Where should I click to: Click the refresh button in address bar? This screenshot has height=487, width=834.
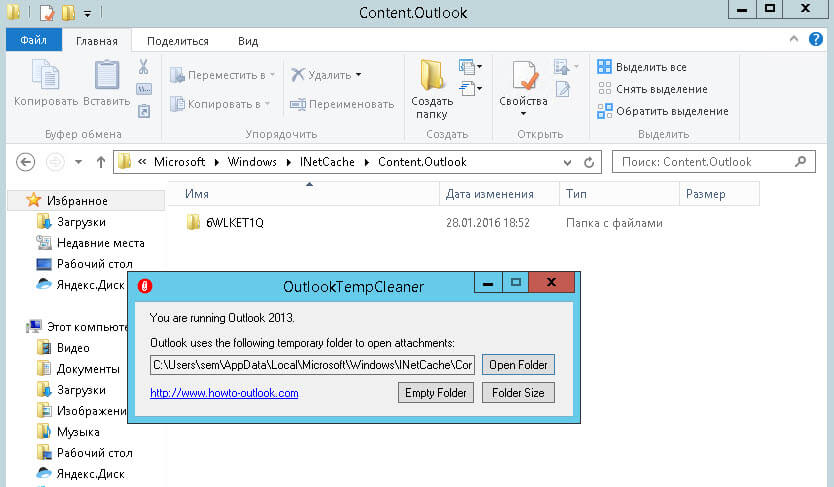(x=589, y=162)
